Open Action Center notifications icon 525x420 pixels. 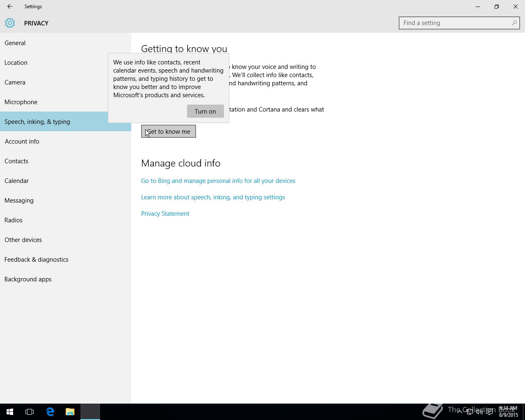[489, 412]
